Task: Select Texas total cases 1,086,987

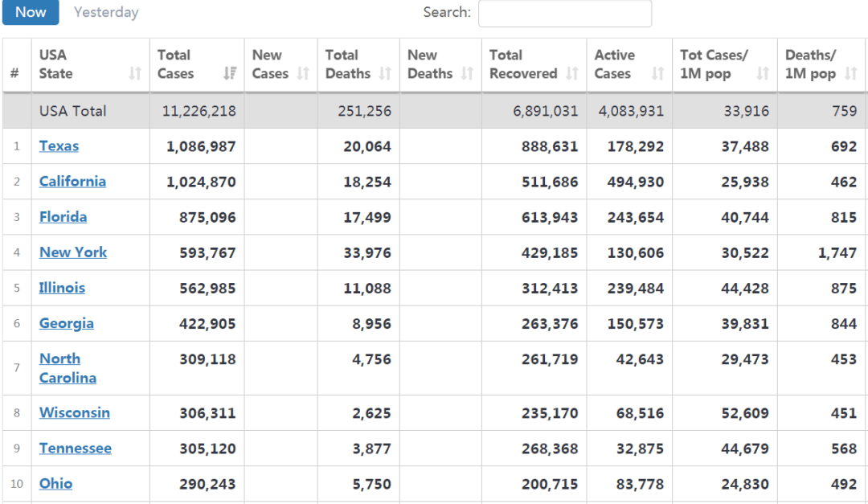Action: [202, 146]
